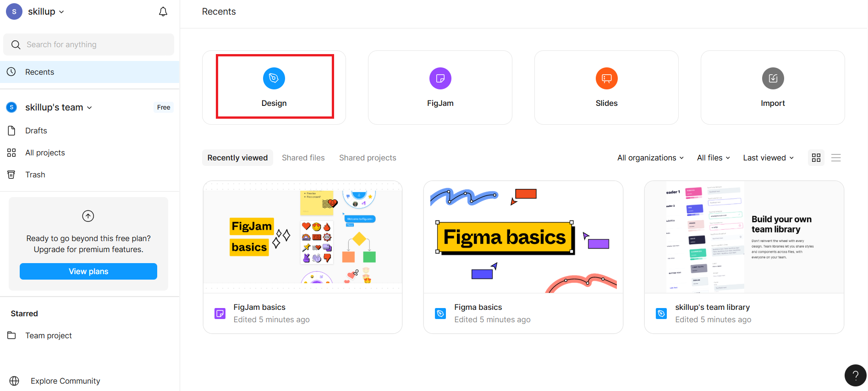Open the Figma basics file thumbnail

coord(523,237)
